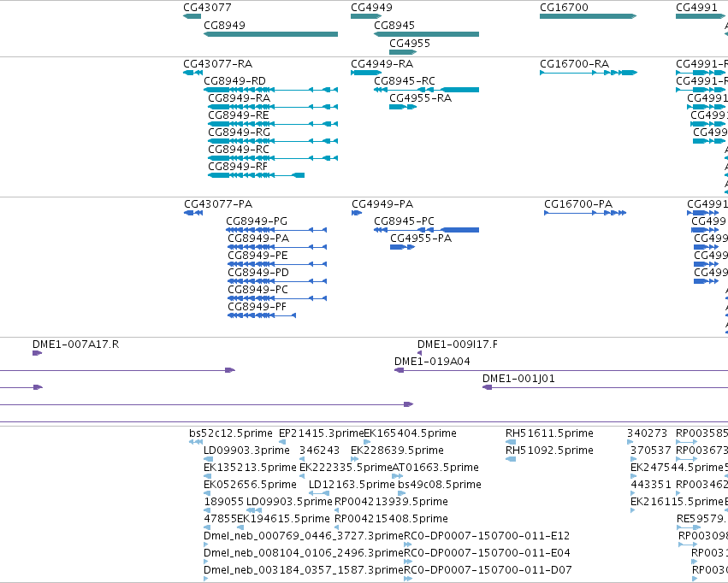
Task: Click the long teal bar below CG16700
Action: tap(588, 16)
